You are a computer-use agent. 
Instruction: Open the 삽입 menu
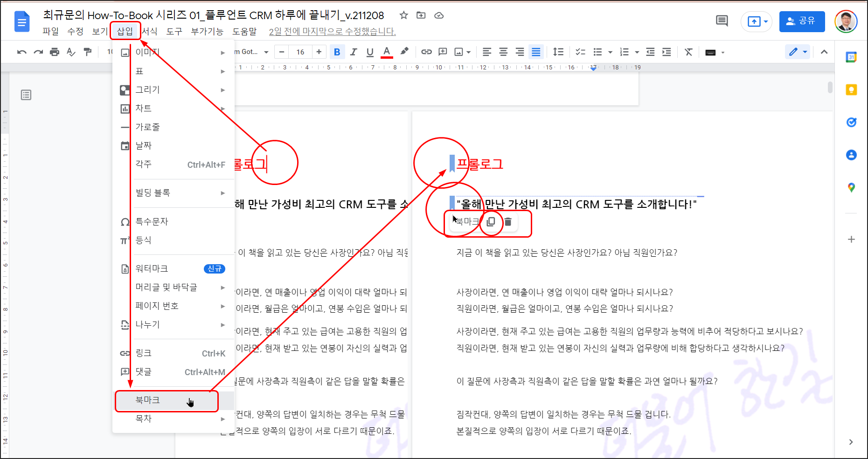point(125,31)
